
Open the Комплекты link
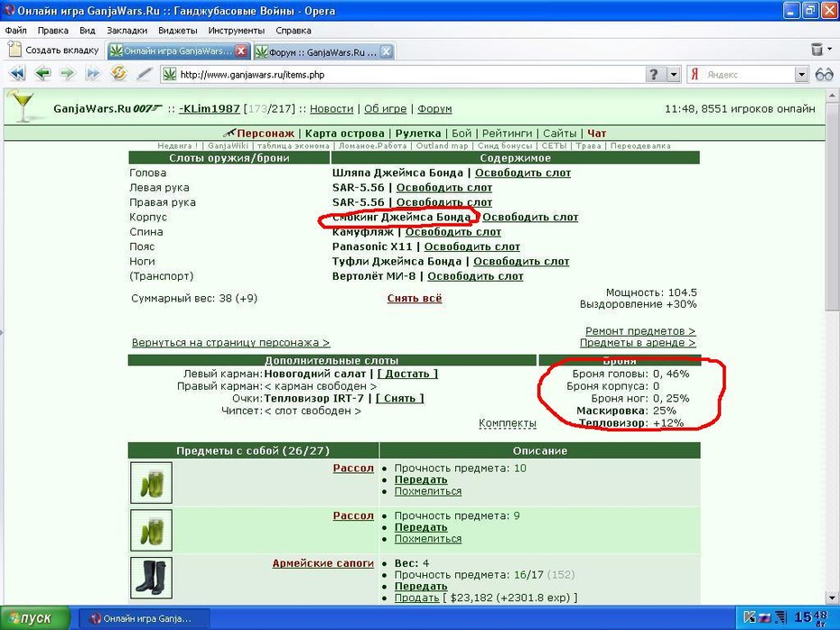pos(508,423)
